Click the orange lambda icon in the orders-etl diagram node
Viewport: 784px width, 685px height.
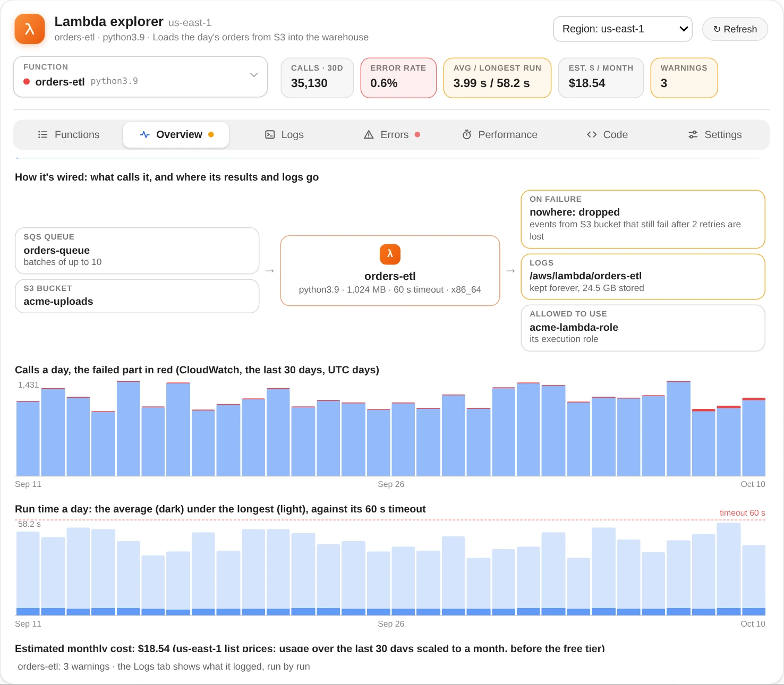pos(390,254)
